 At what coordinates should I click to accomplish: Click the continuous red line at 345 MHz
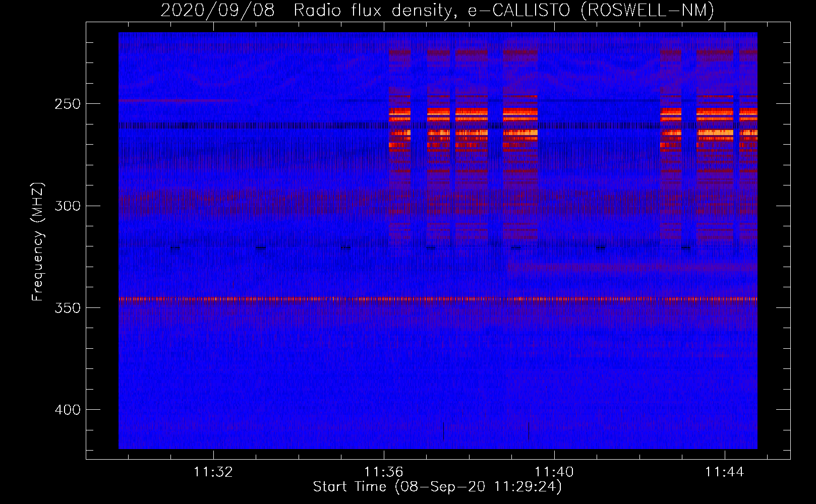[438, 299]
